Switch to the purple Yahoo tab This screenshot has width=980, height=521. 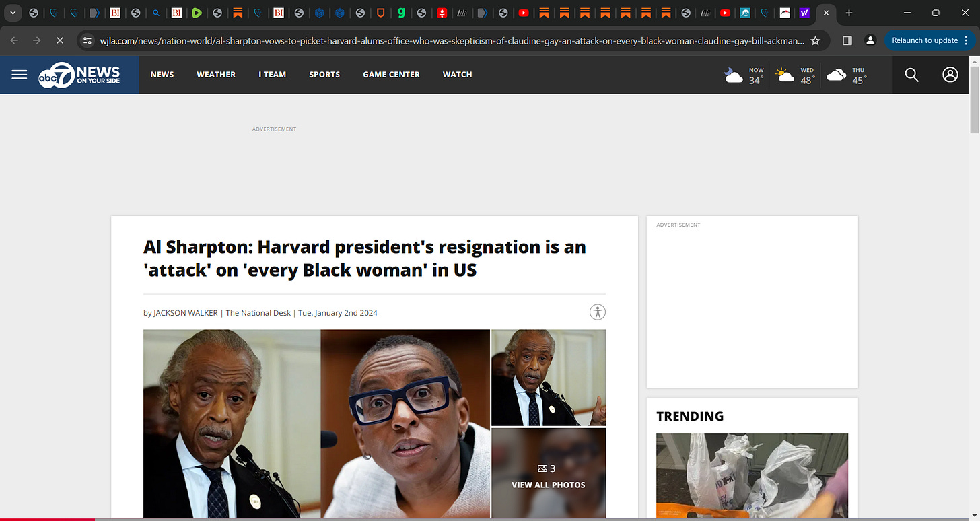[804, 13]
